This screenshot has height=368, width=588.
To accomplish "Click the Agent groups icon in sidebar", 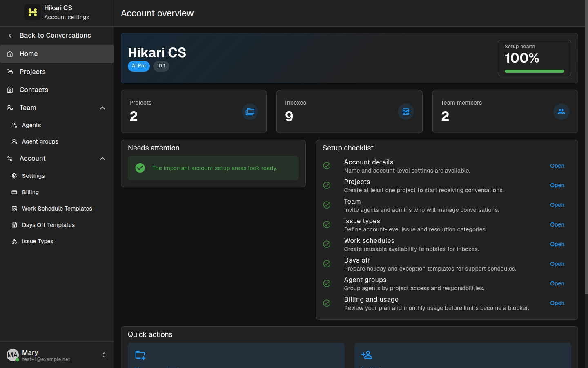I will click(14, 141).
